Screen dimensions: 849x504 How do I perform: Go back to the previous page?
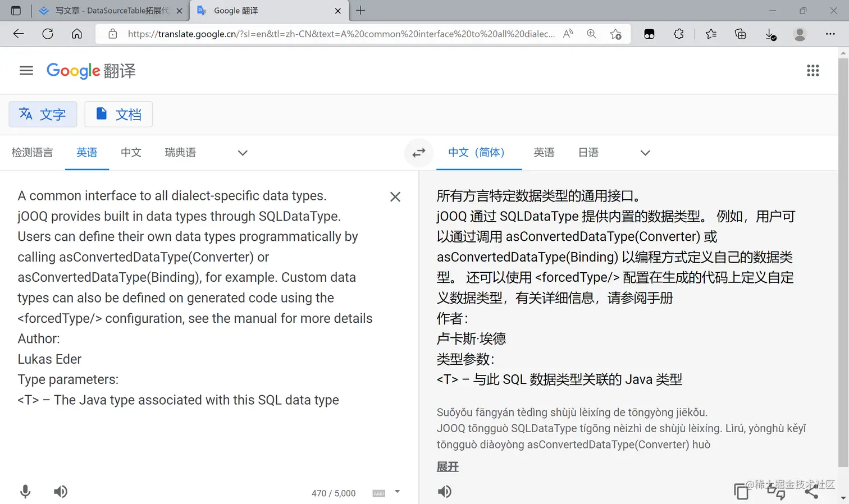19,34
